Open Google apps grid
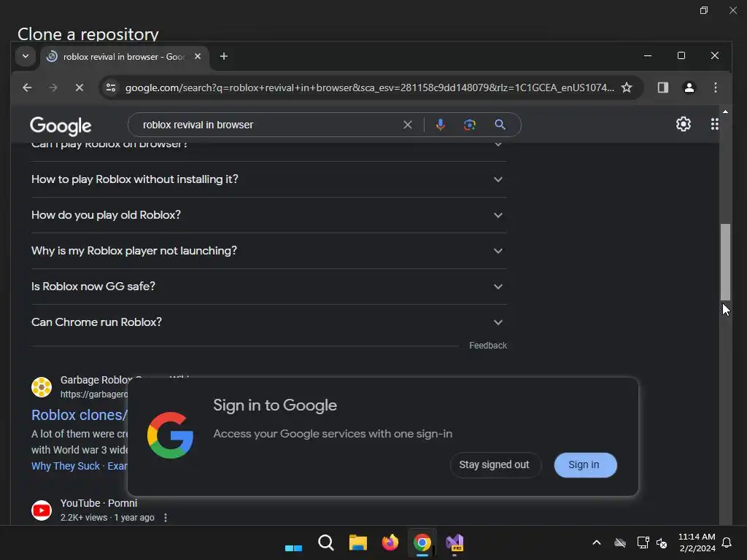747x560 pixels. [x=715, y=124]
